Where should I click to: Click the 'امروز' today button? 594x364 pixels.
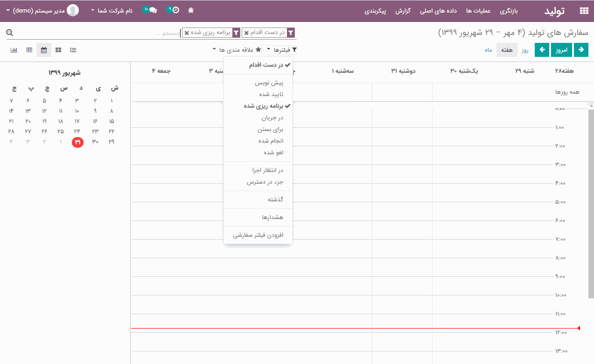tap(562, 50)
